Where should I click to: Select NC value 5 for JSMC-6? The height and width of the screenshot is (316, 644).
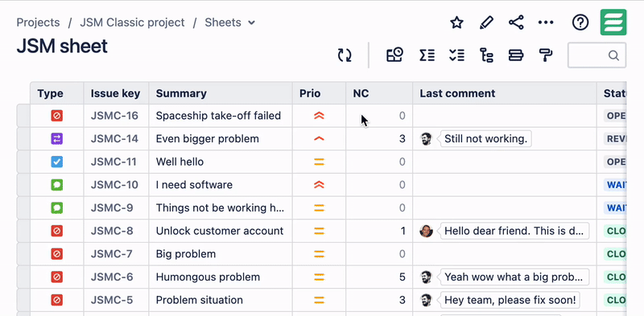pos(379,277)
